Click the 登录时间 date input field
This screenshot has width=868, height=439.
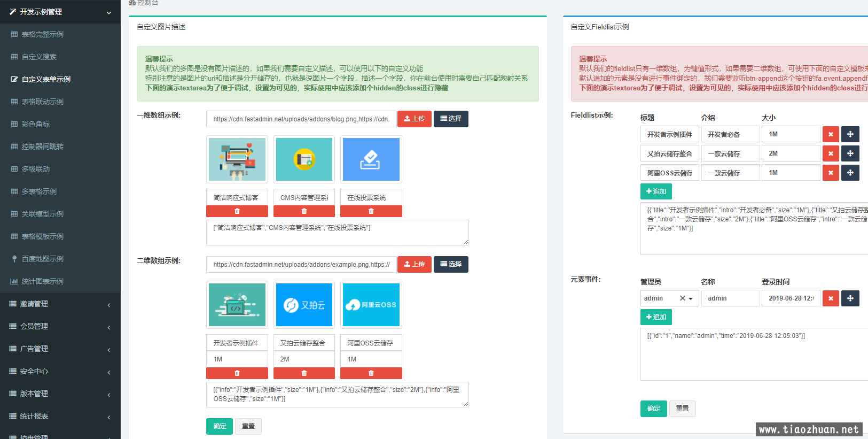click(791, 298)
